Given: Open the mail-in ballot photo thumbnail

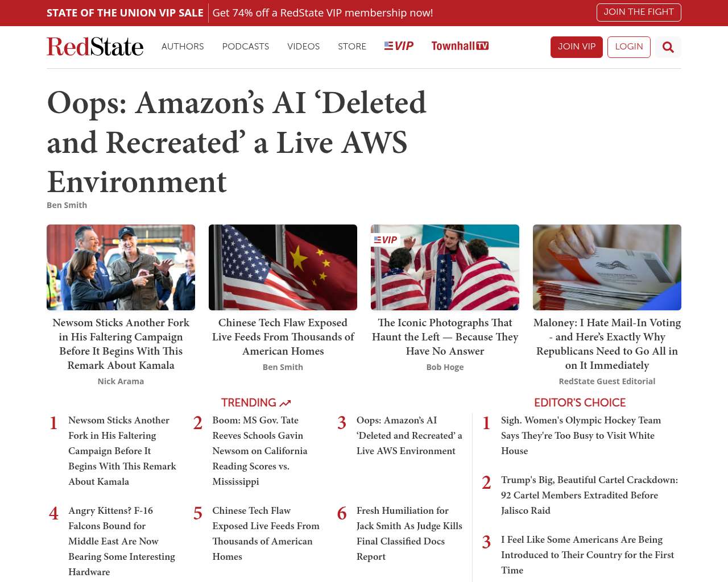Looking at the screenshot, I should pyautogui.click(x=607, y=267).
